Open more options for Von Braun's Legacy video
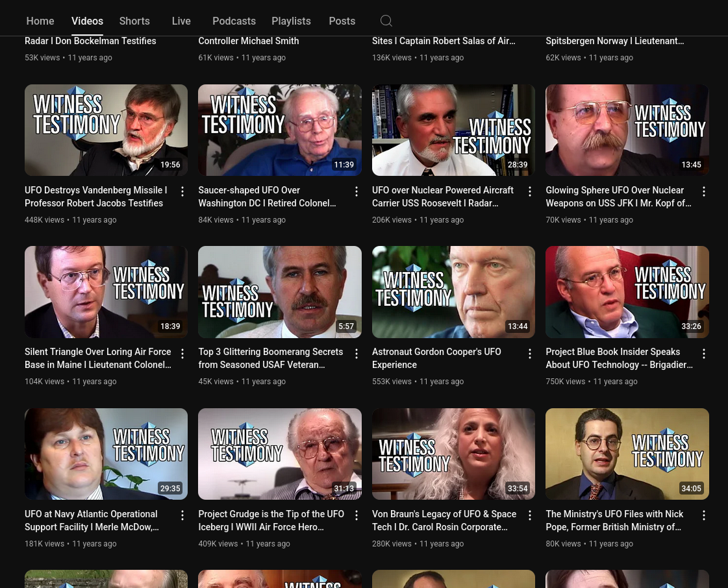The image size is (728, 588). pos(530,515)
